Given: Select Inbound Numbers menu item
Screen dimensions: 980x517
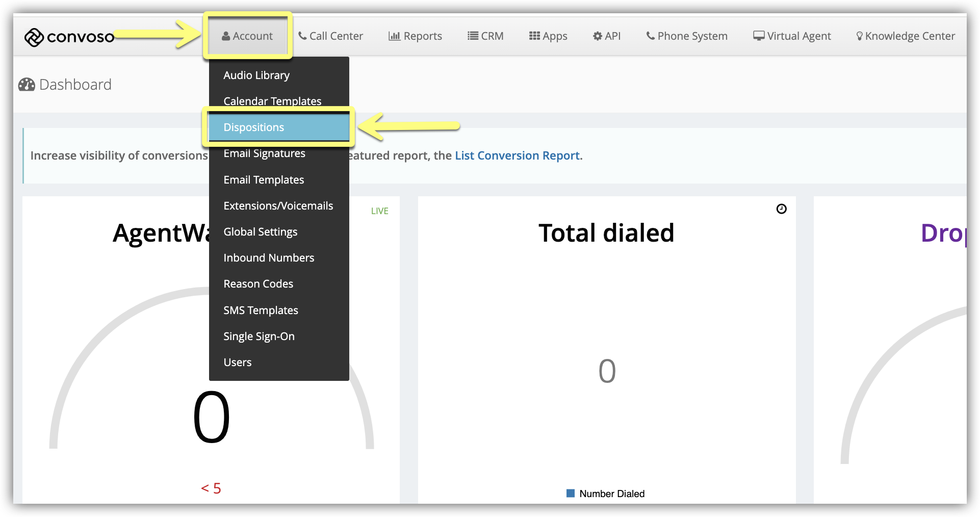Looking at the screenshot, I should point(279,257).
